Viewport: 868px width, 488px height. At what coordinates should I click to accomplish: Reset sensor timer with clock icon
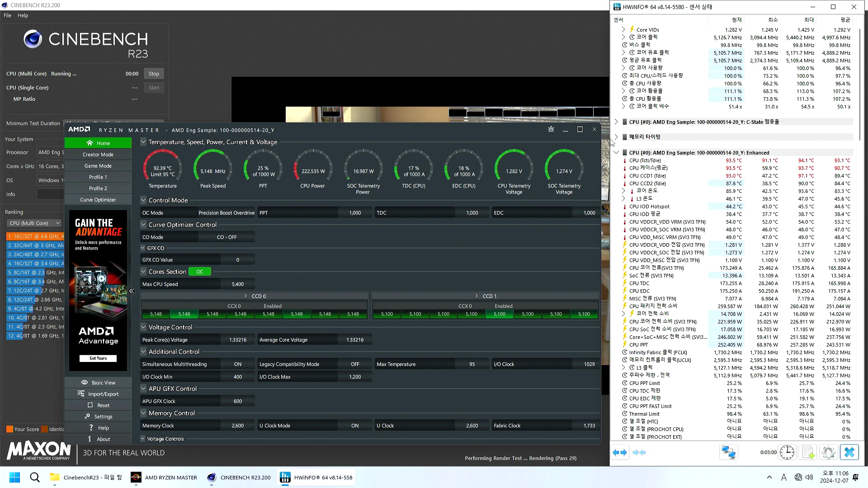coord(787,452)
